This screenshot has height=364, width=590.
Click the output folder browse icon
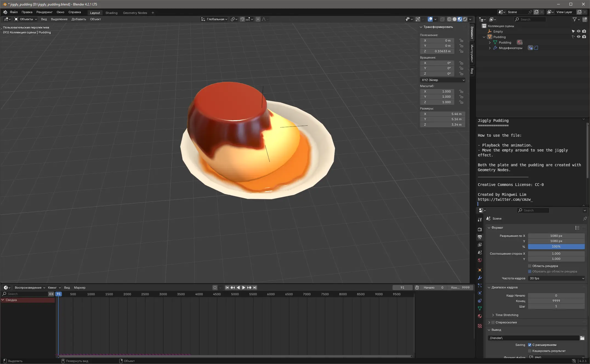[582, 338]
